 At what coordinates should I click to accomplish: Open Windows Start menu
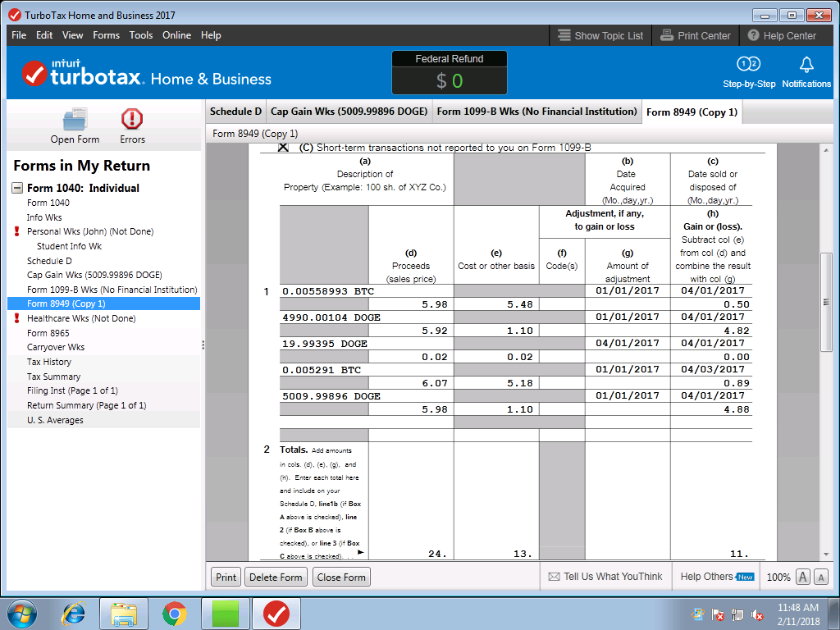(21, 614)
